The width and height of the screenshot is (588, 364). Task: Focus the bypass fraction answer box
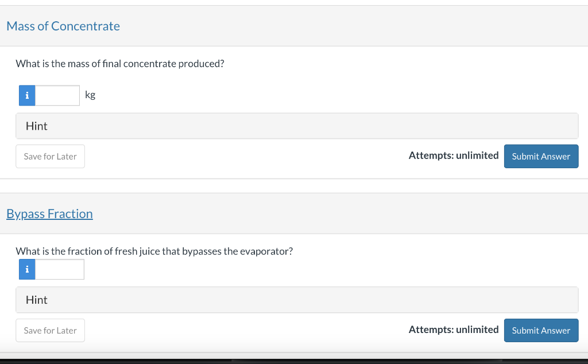[x=60, y=269]
